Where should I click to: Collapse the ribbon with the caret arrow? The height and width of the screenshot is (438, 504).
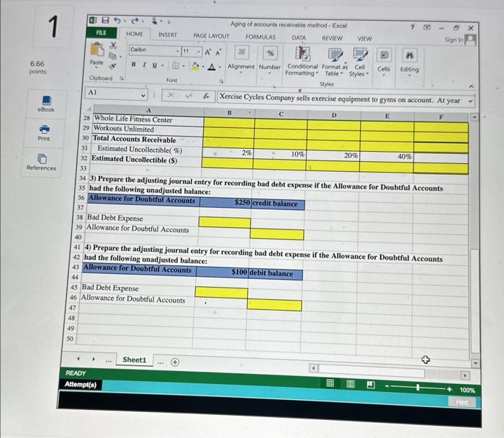pyautogui.click(x=471, y=86)
